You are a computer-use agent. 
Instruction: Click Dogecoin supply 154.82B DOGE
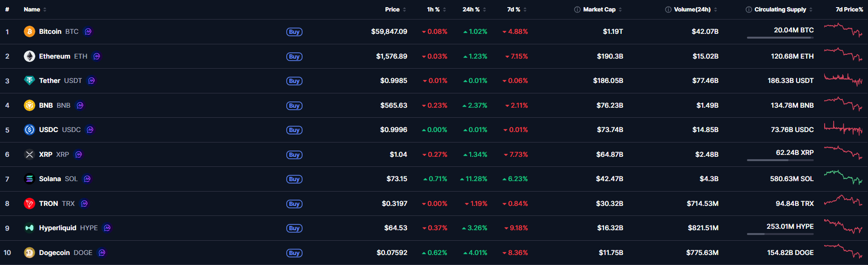pos(790,253)
